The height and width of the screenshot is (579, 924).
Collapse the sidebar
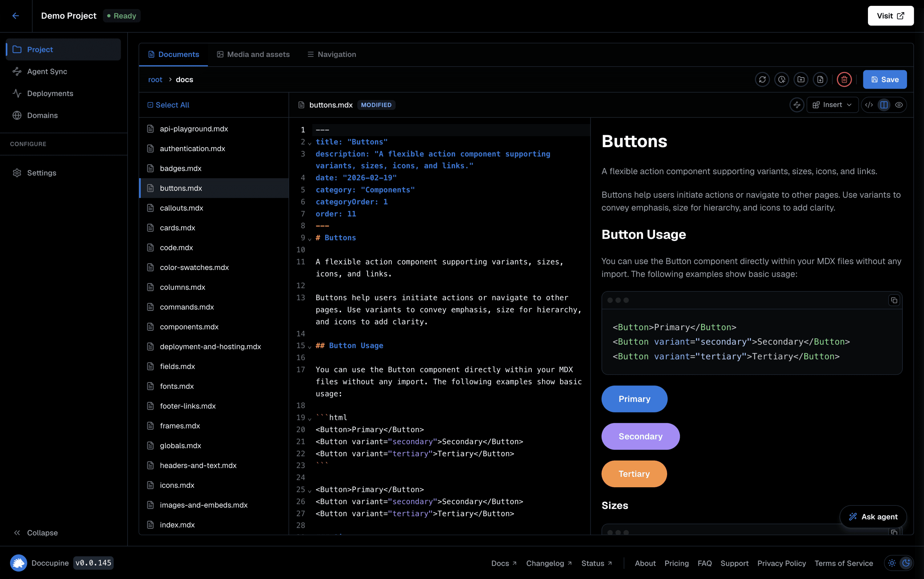point(36,533)
